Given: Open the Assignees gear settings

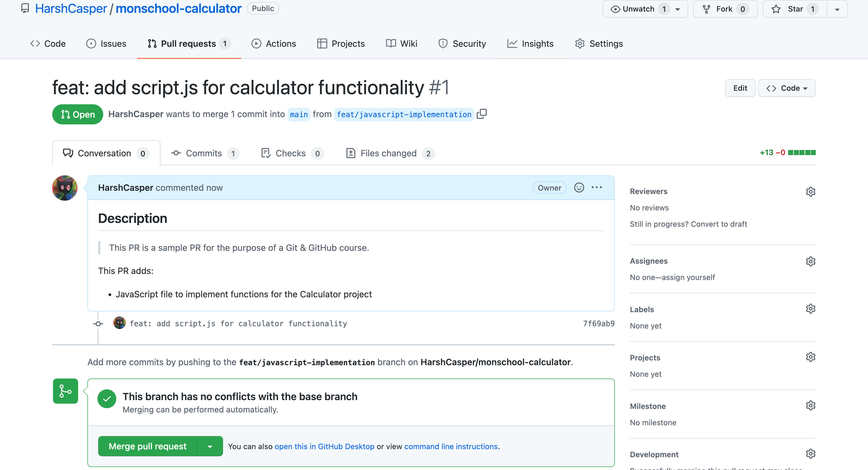Looking at the screenshot, I should click(x=810, y=261).
